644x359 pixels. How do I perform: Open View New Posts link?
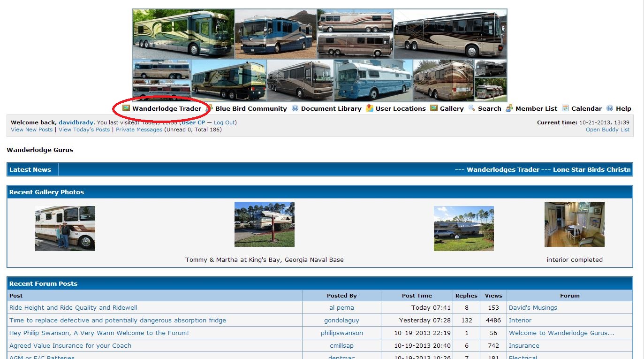coord(31,130)
